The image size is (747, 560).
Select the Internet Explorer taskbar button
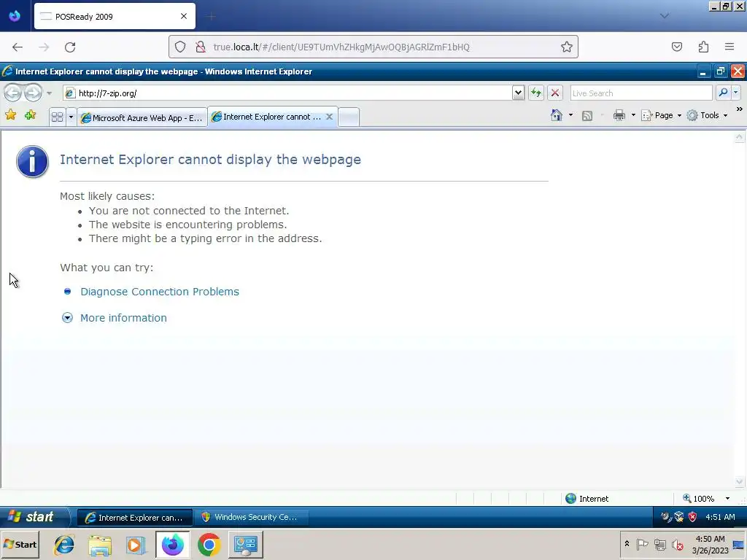135,517
